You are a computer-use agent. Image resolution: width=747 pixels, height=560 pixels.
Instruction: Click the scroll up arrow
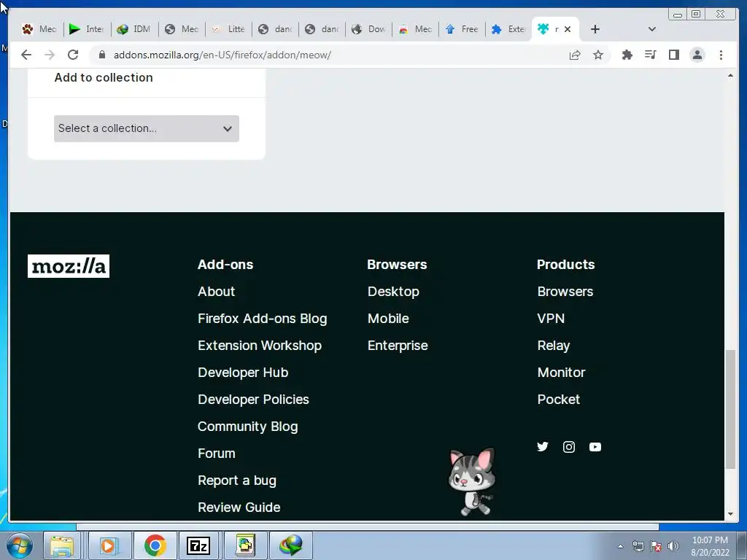point(730,75)
